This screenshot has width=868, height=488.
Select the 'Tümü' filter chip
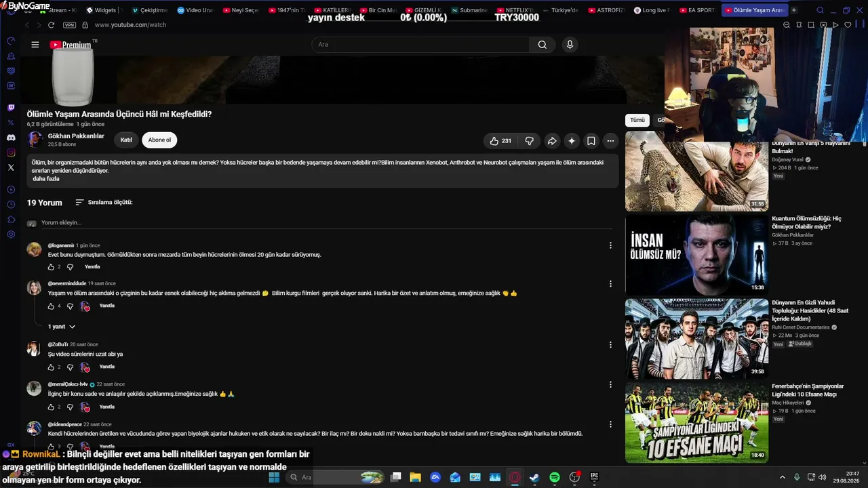coord(637,120)
